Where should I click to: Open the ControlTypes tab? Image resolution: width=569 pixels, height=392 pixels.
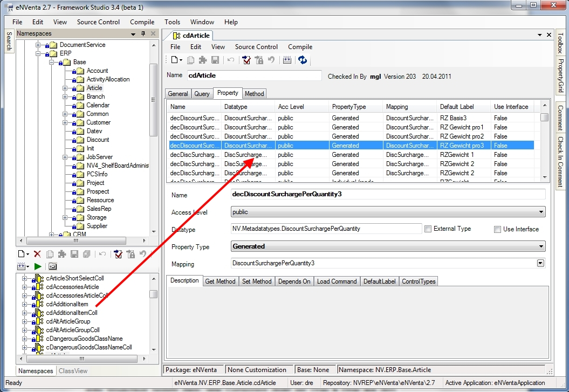click(419, 281)
